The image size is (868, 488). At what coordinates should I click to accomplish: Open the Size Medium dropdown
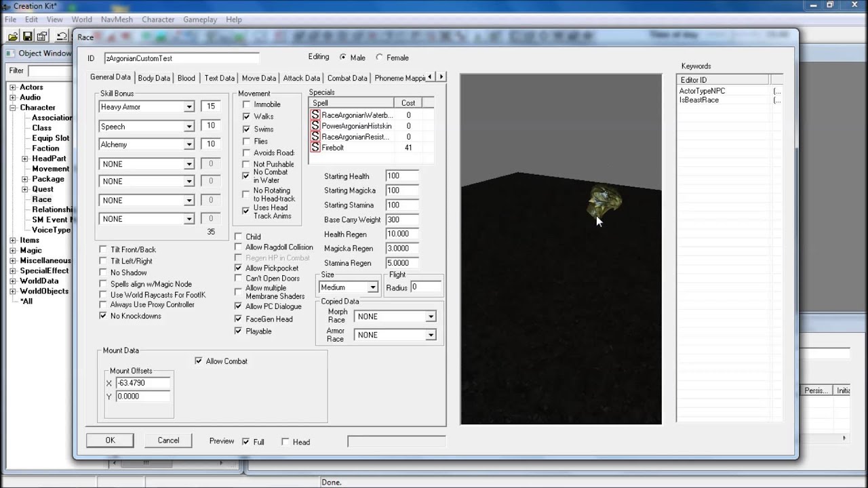tap(372, 287)
